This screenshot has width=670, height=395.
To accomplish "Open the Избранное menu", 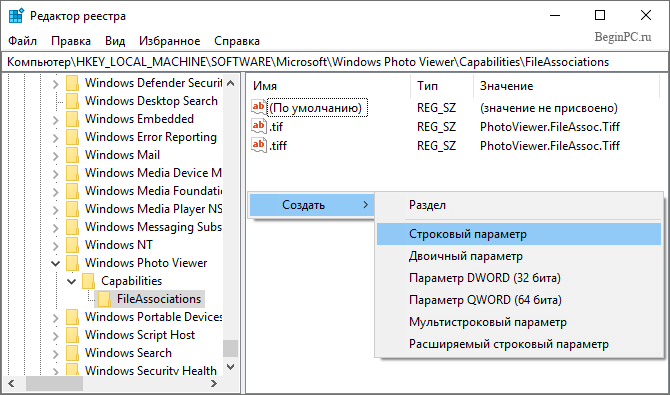I will [x=170, y=41].
